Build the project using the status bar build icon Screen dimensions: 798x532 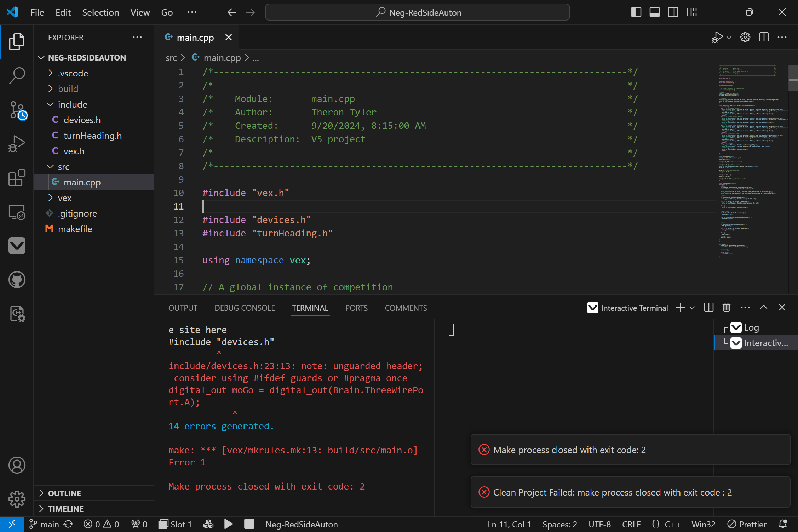pos(208,524)
